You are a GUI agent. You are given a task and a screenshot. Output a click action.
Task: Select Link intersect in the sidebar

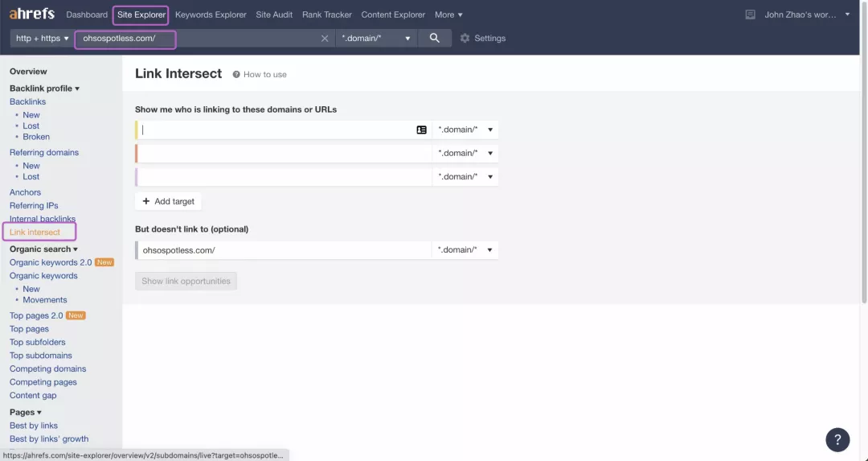pos(35,233)
